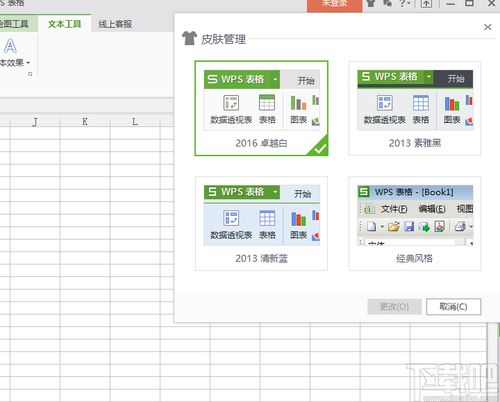500x402 pixels.
Task: Click the shirt icon beside 皮肤管理 title
Action: tap(189, 38)
